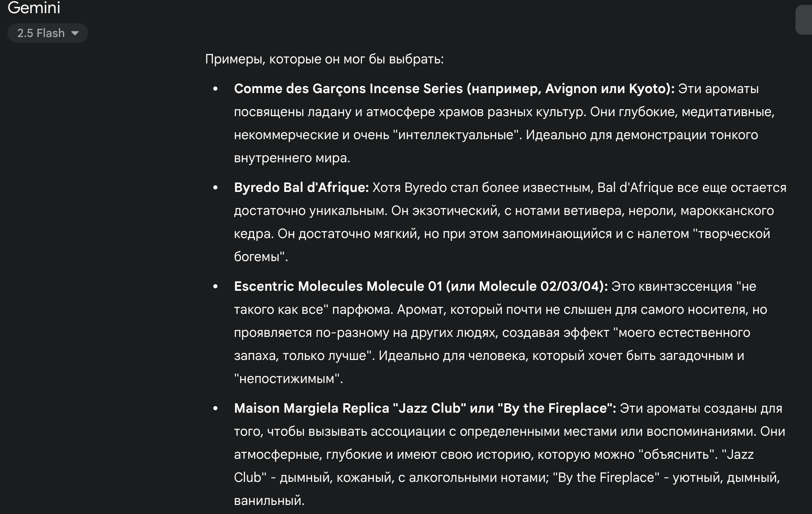The width and height of the screenshot is (812, 514).
Task: Click the final word 'ванильный.'
Action: [269, 500]
